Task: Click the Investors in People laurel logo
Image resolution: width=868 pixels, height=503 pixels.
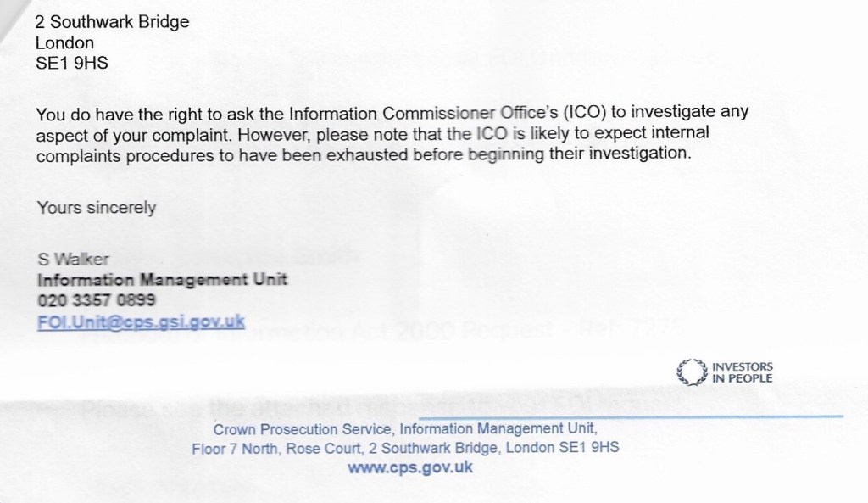Action: point(689,372)
